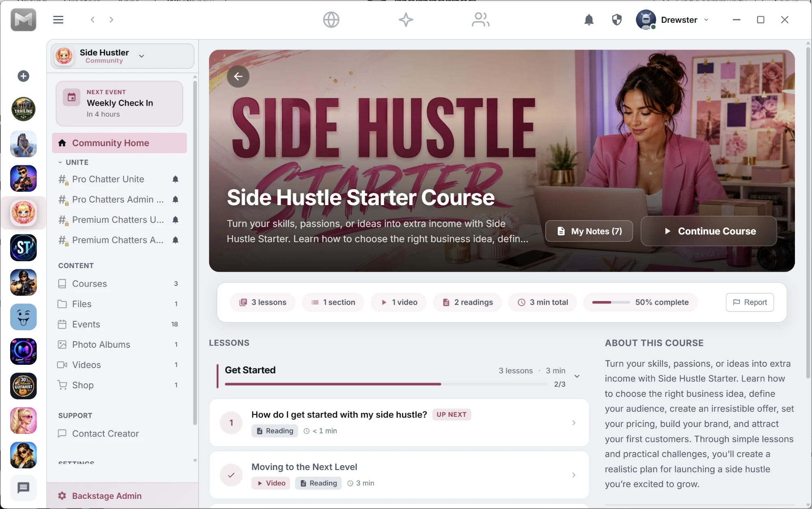Open the 30 Minute Guitarist community
This screenshot has height=509, width=812.
pos(23,386)
